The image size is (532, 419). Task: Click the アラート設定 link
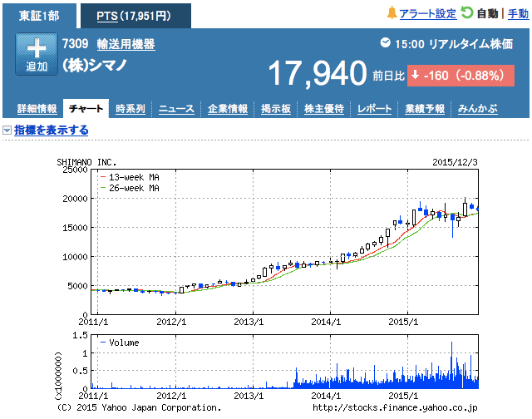(x=427, y=13)
